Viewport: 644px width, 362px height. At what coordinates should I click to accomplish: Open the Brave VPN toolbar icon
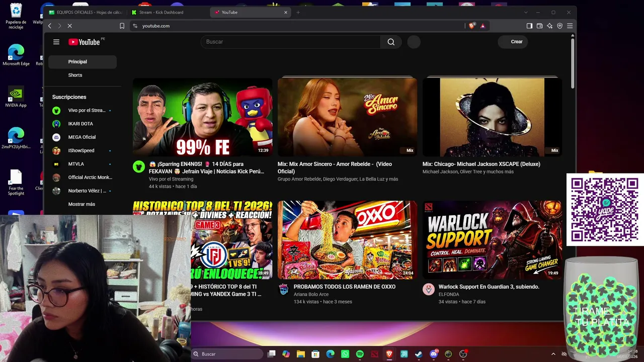559,26
